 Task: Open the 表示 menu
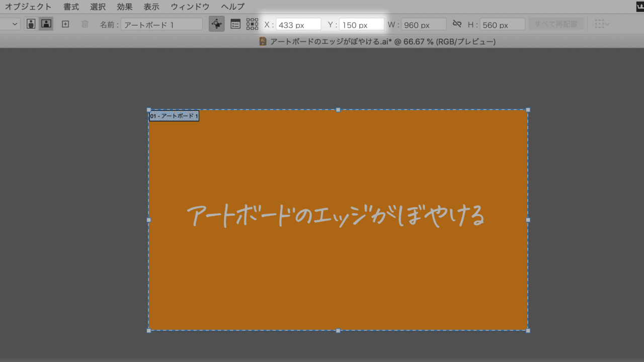tap(151, 7)
